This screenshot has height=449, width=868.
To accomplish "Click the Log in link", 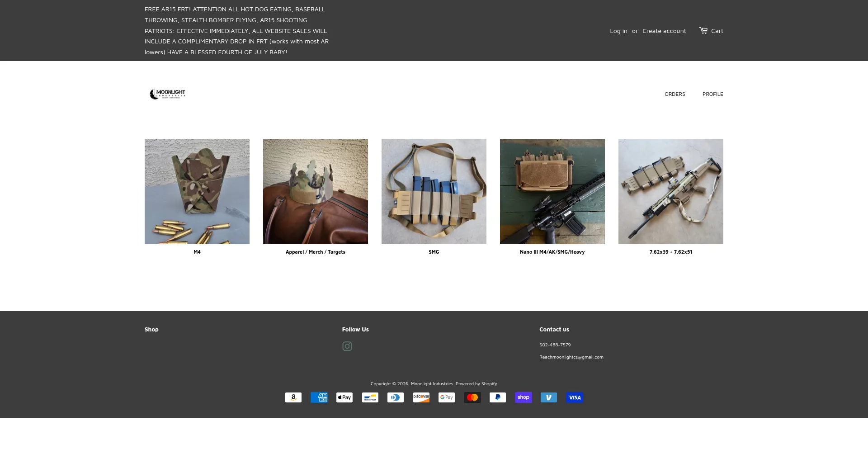I will pos(618,31).
